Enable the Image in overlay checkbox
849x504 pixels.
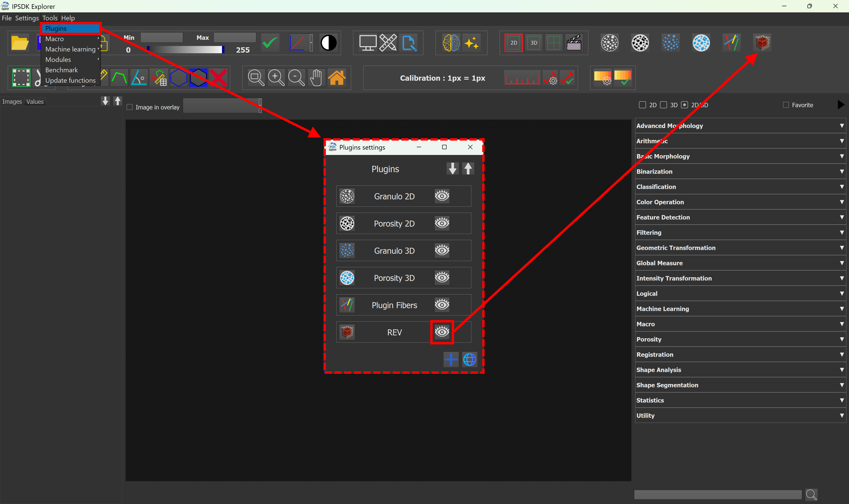pyautogui.click(x=129, y=107)
